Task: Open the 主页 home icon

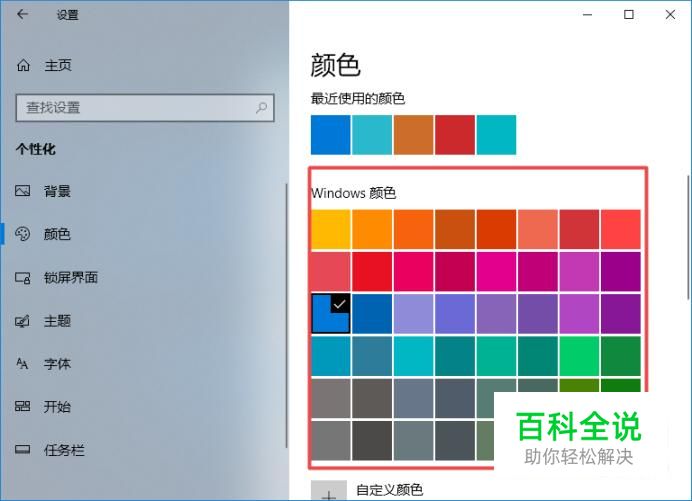Action: pyautogui.click(x=23, y=66)
